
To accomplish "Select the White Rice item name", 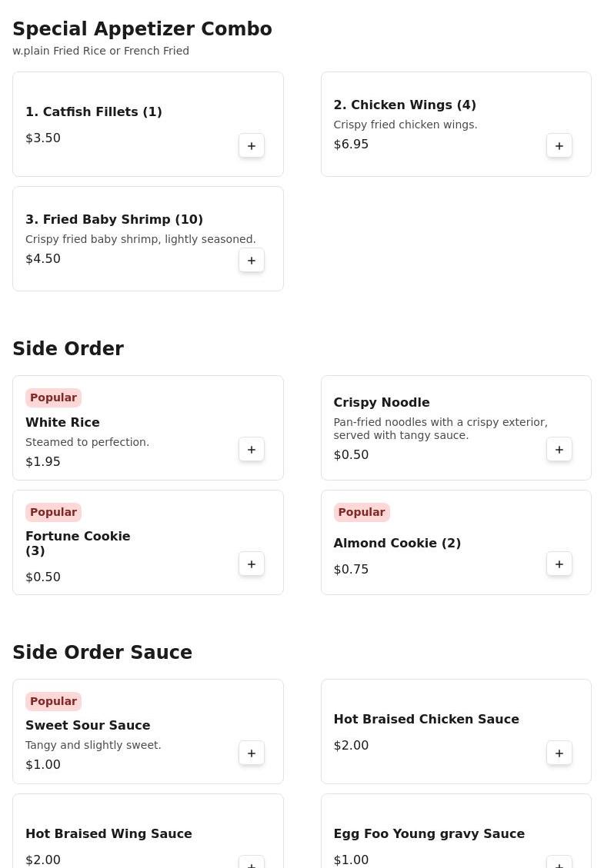I will pyautogui.click(x=62, y=422).
